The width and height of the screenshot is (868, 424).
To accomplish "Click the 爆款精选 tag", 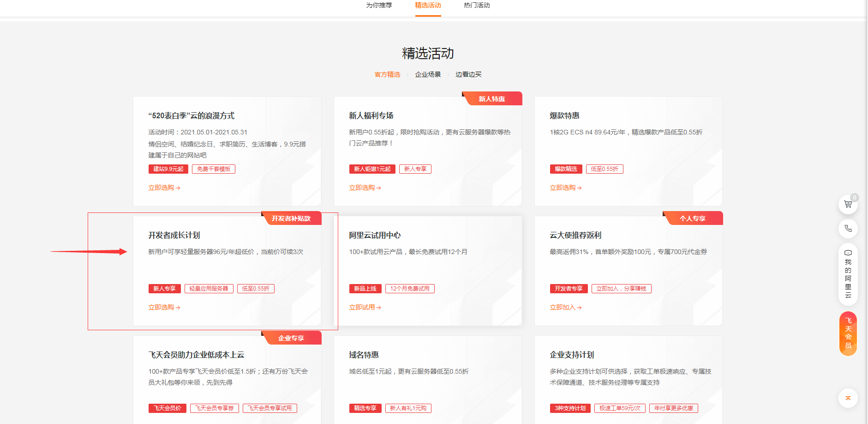I will pyautogui.click(x=566, y=169).
